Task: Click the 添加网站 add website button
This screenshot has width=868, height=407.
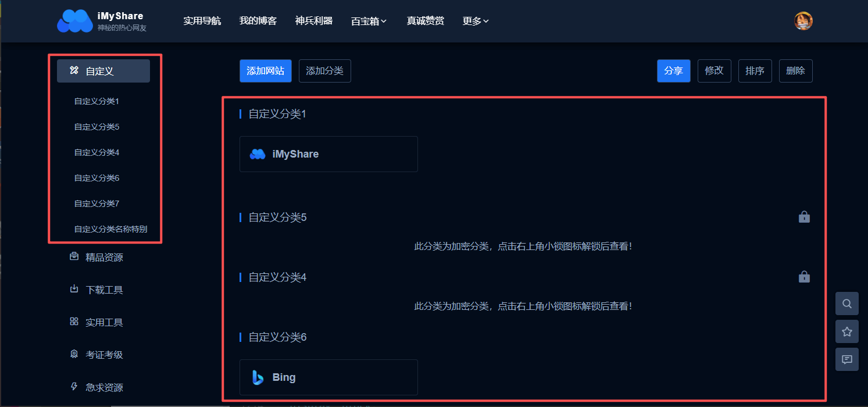Action: (x=265, y=70)
